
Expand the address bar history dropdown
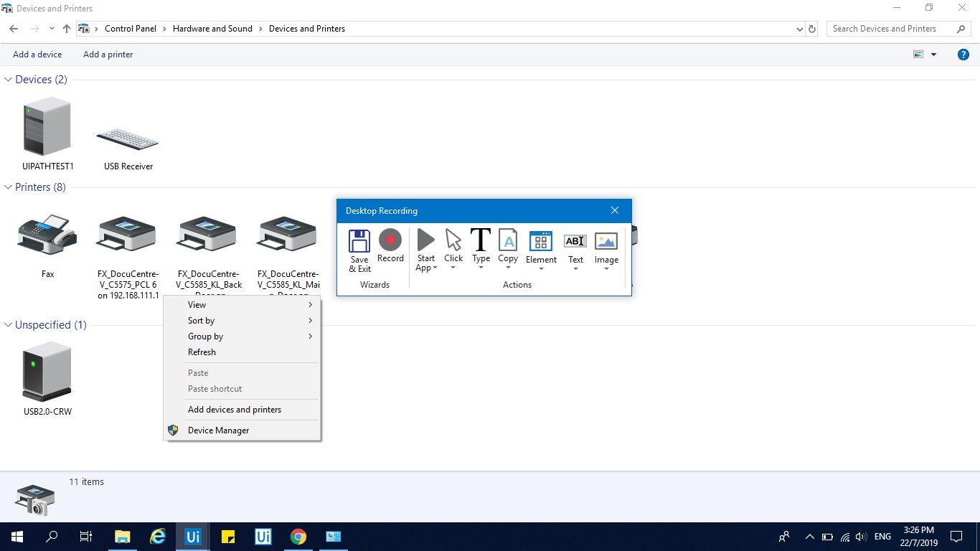800,29
